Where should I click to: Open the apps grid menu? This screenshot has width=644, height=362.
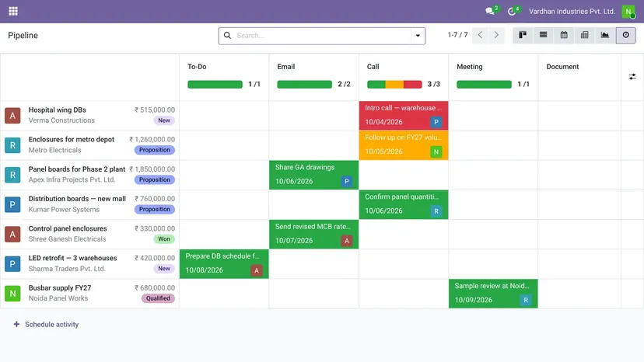pyautogui.click(x=13, y=11)
